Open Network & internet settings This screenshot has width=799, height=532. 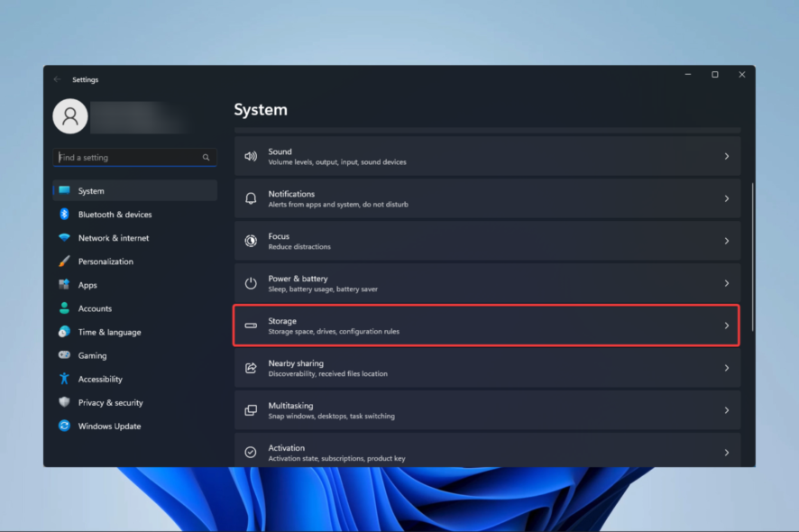tap(135, 237)
